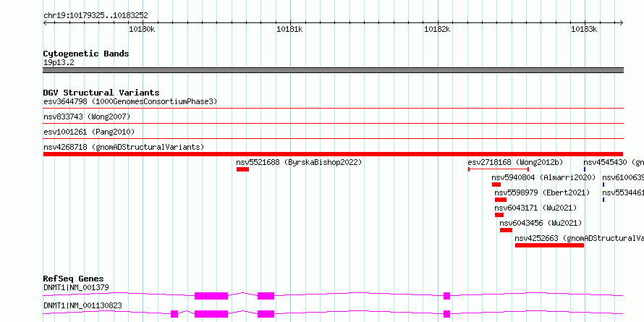The height and width of the screenshot is (322, 644).
Task: Click the RefSeq Genes track heading
Action: click(x=74, y=279)
